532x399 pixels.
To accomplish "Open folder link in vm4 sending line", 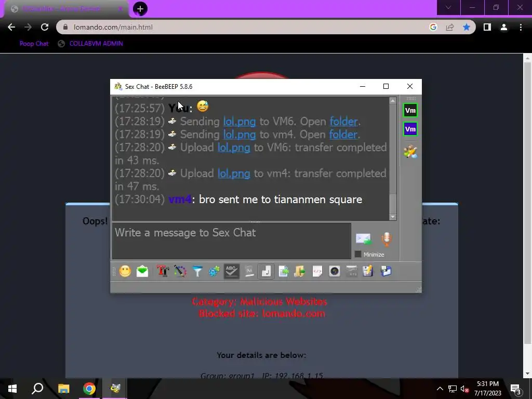I will tap(343, 135).
